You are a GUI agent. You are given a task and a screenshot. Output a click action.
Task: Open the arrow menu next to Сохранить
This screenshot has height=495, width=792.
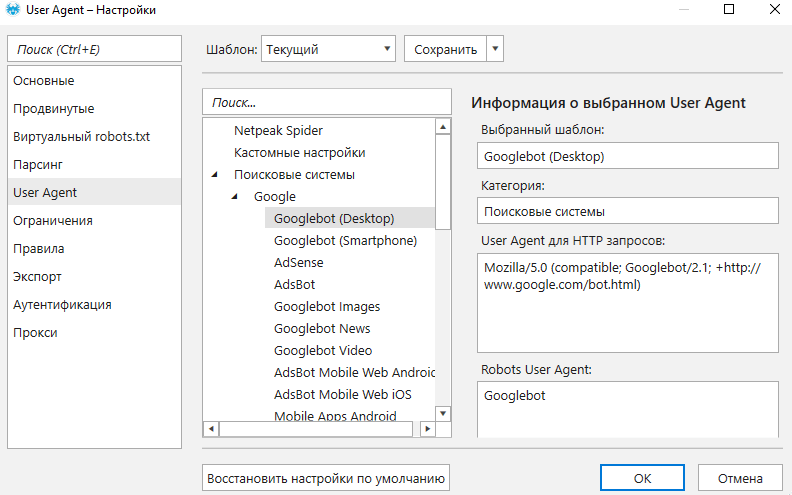tap(495, 49)
